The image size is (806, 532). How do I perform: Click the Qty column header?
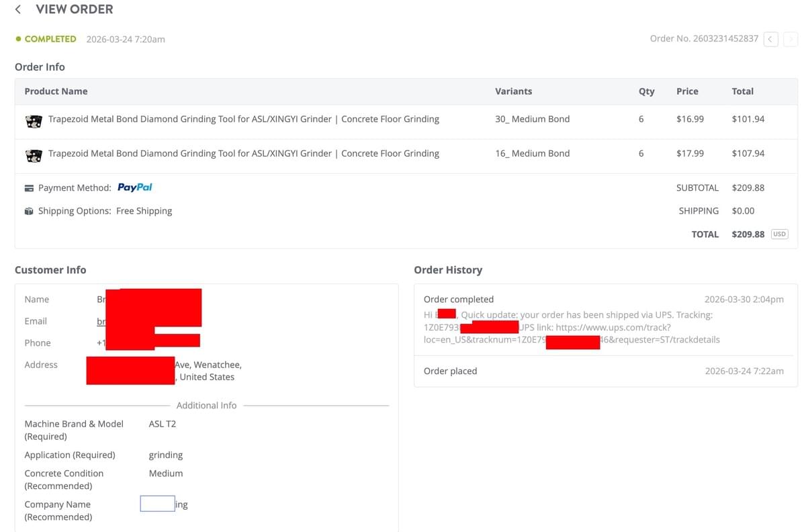pos(646,91)
